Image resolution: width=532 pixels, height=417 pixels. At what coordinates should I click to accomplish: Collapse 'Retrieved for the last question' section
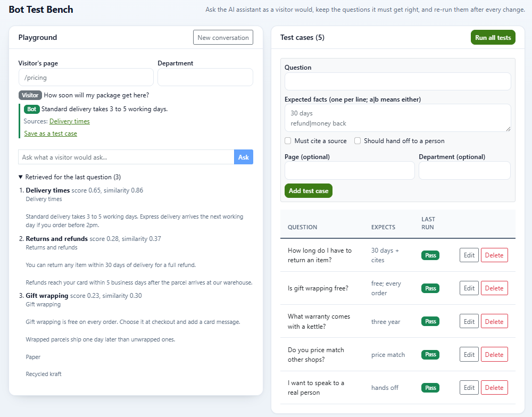click(x=70, y=177)
